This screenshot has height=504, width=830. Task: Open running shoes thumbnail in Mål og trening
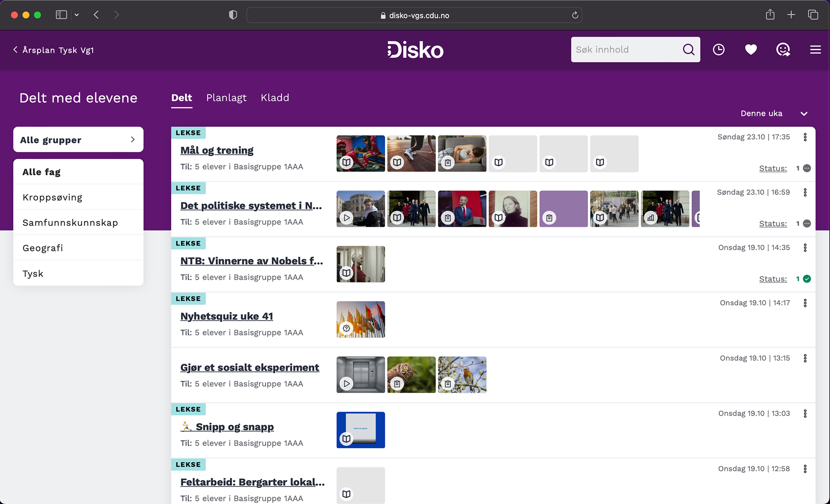(x=411, y=154)
